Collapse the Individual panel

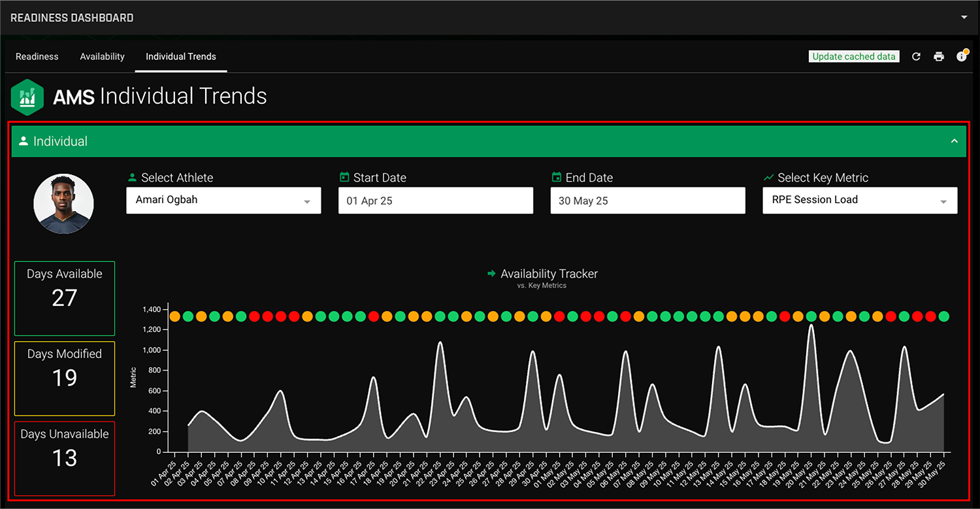point(955,140)
